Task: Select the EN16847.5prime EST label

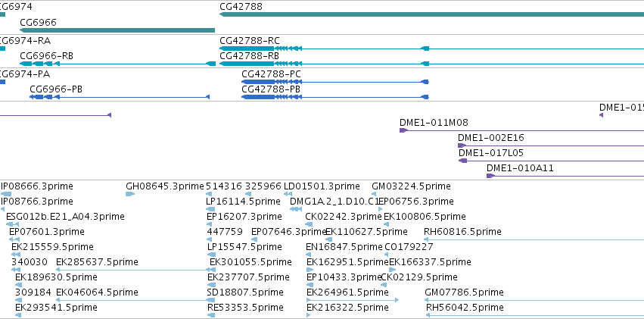Action: click(344, 247)
